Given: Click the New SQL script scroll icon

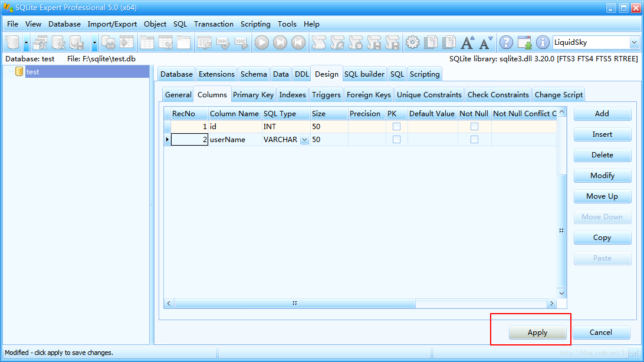Looking at the screenshot, I should [318, 42].
